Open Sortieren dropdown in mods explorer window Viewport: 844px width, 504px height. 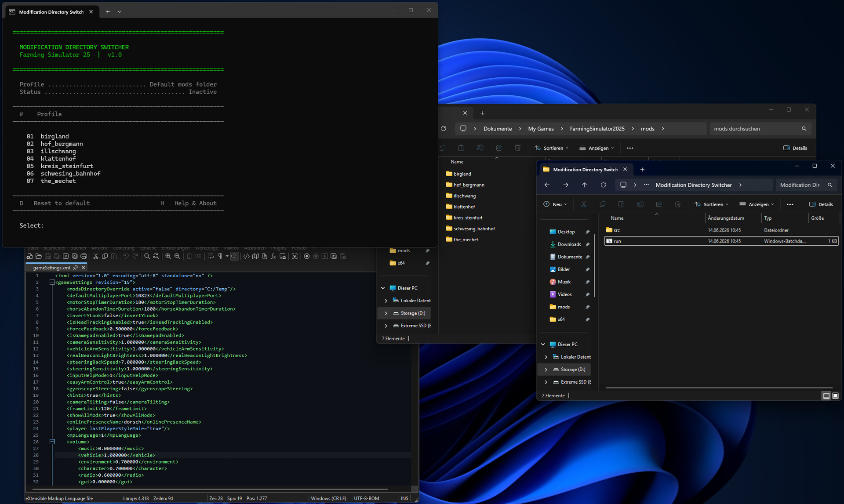pyautogui.click(x=552, y=148)
